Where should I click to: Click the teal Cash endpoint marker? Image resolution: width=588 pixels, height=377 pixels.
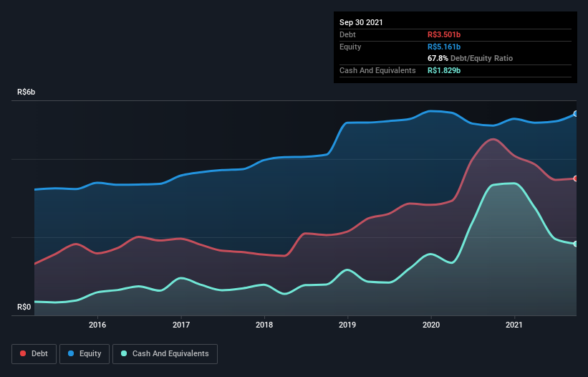pos(576,244)
